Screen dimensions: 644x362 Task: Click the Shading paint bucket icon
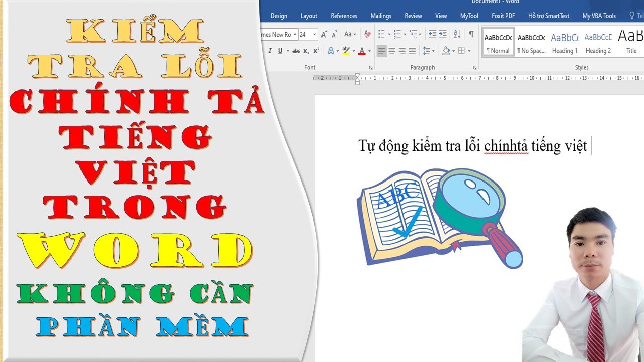pos(446,51)
